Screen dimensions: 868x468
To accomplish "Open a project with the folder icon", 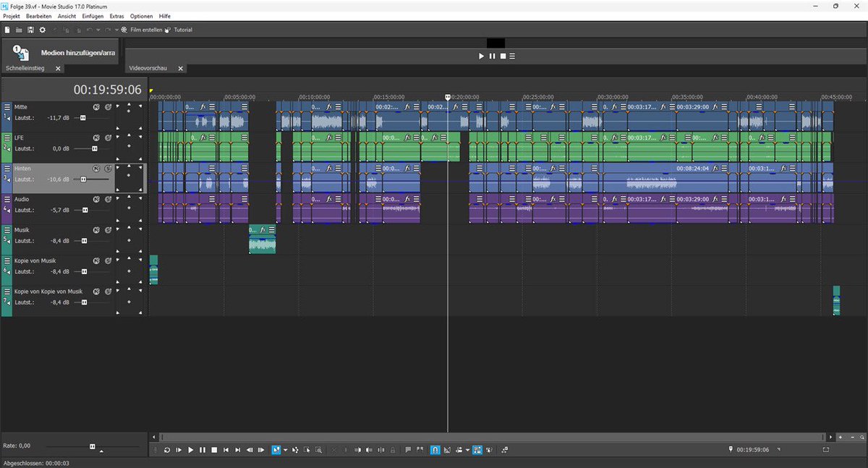I will coord(19,30).
